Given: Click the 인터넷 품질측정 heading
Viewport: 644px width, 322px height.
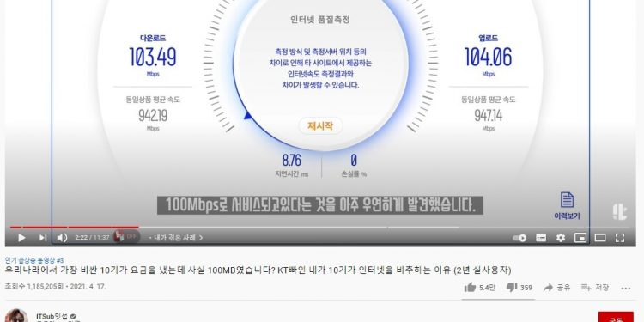Looking at the screenshot, I should coord(320,20).
